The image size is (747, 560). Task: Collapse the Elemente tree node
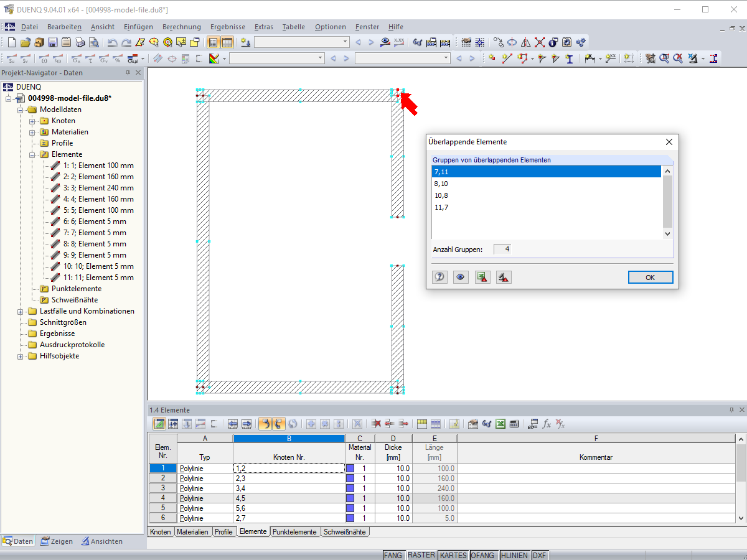(32, 154)
